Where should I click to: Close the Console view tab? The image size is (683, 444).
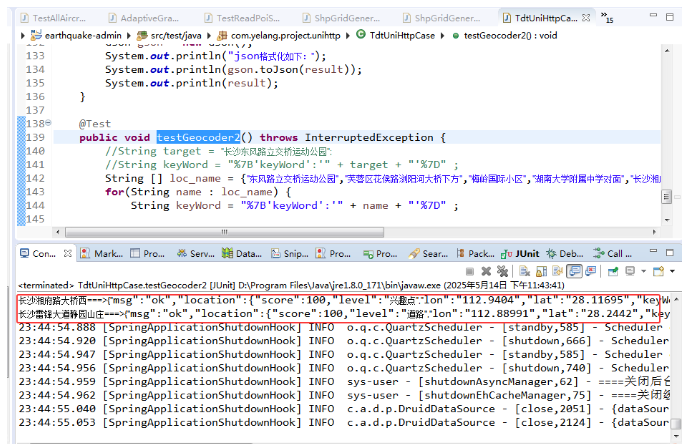(x=68, y=253)
